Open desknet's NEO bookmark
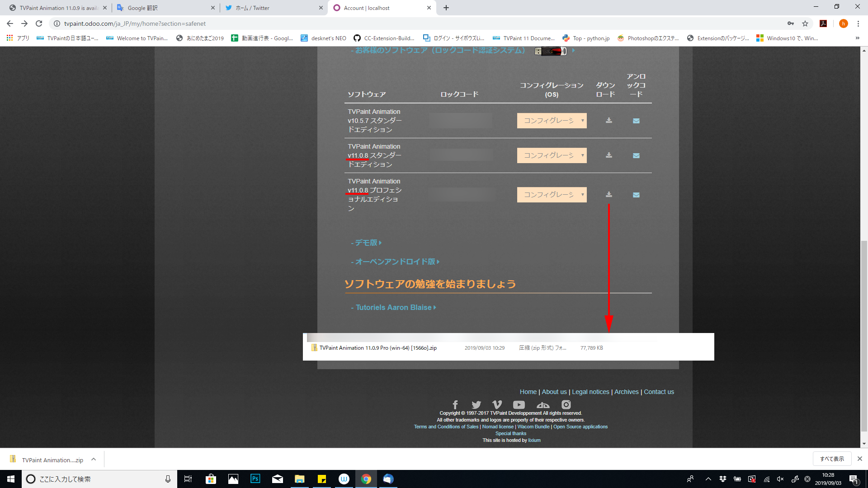The width and height of the screenshot is (868, 488). pos(324,38)
